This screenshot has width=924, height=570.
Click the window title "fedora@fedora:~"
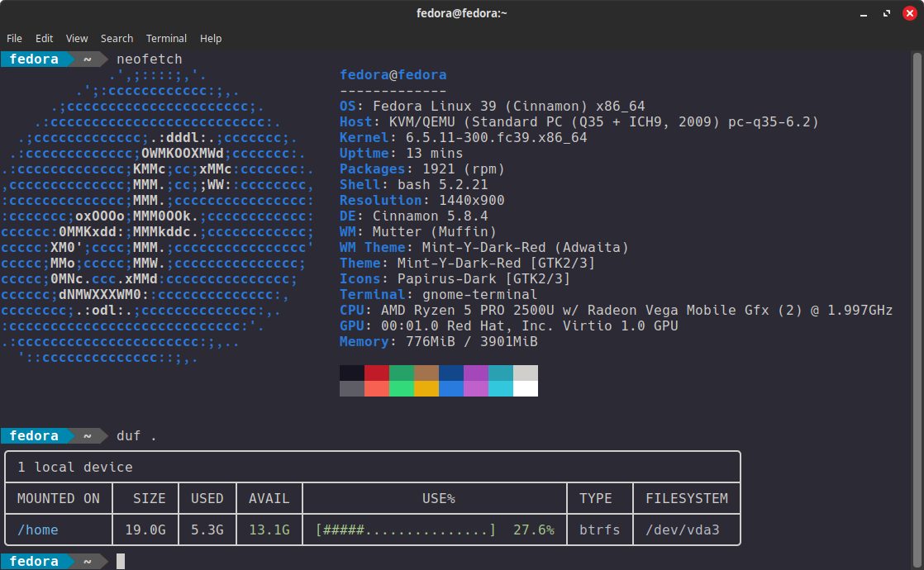(x=461, y=13)
